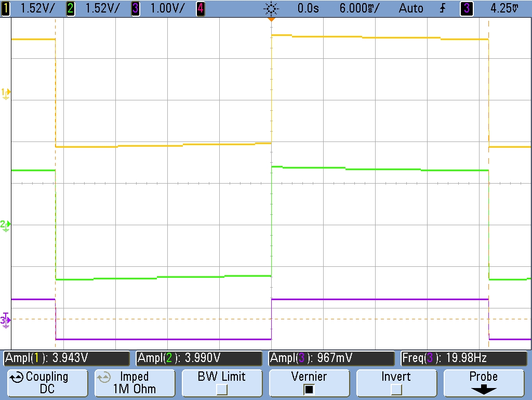Click the trigger source channel 3 badge
Screen dimensions: 532x400
tap(466, 8)
